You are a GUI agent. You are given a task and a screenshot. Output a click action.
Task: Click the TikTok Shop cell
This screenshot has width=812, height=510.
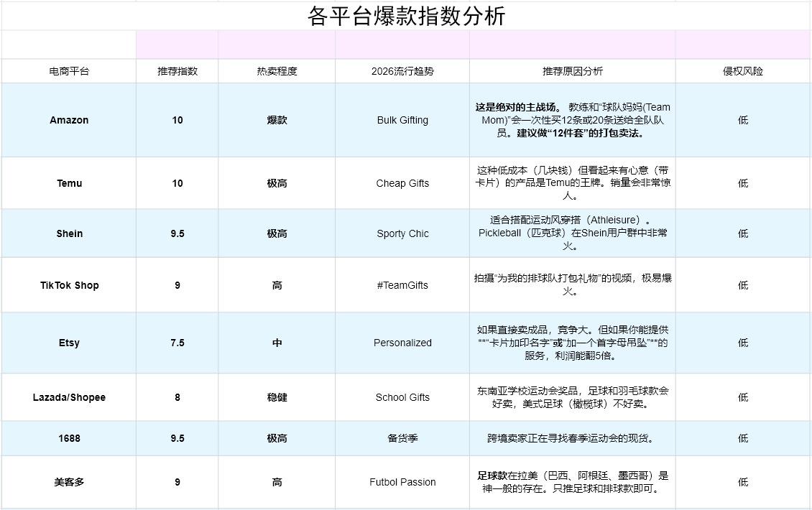point(69,285)
